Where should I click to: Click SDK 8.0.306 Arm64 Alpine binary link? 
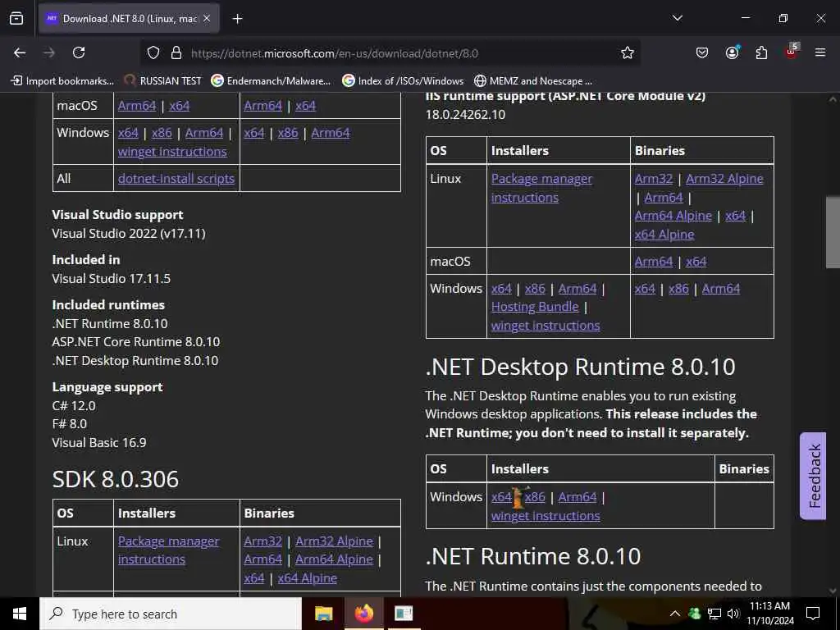pyautogui.click(x=334, y=559)
